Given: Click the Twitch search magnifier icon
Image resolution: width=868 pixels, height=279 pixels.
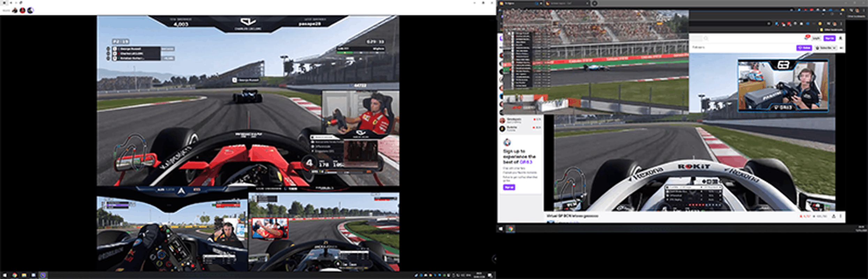Looking at the screenshot, I should [706, 38].
